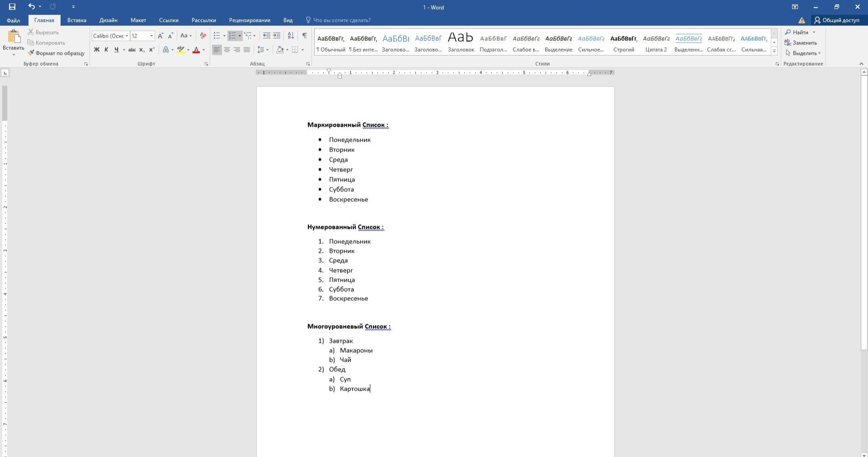Toggle underline (Ч) formatting
This screenshot has width=868, height=457.
(x=116, y=50)
